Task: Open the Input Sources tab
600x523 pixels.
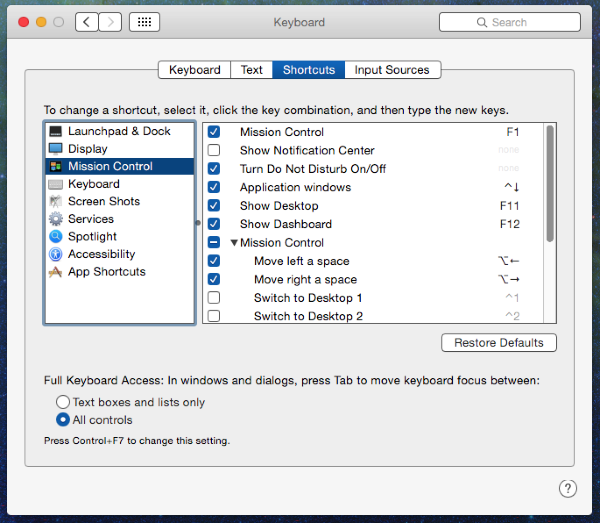Action: (392, 70)
